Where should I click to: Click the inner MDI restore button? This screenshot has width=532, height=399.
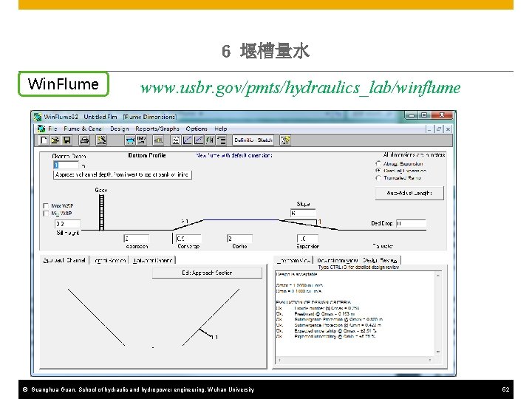tap(439, 129)
